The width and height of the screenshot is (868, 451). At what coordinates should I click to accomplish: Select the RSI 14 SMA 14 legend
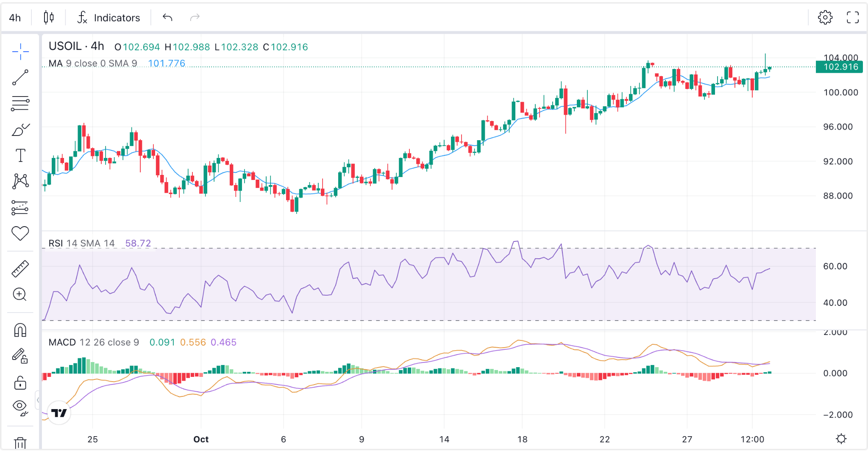point(82,243)
